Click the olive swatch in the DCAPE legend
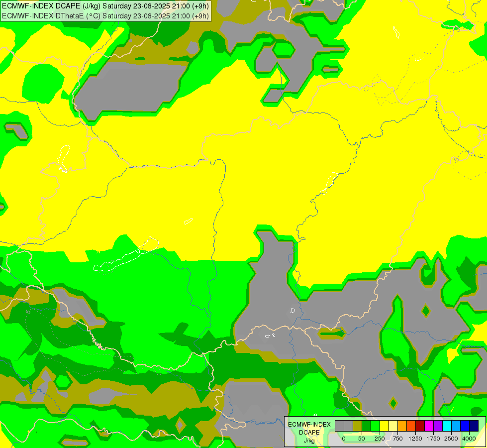 358,426
